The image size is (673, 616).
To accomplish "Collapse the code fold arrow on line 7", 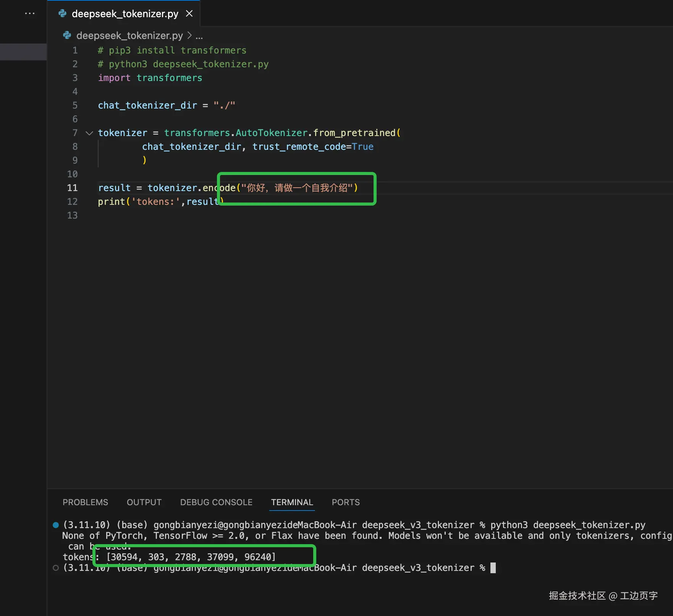I will point(89,133).
